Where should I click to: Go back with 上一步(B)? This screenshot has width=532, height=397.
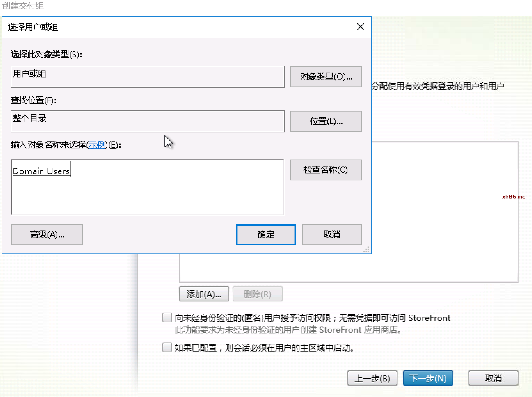[372, 378]
